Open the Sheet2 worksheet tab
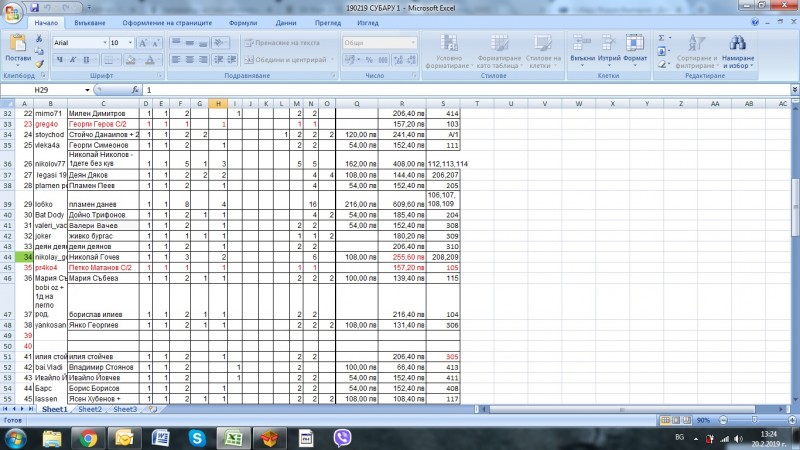 90,409
